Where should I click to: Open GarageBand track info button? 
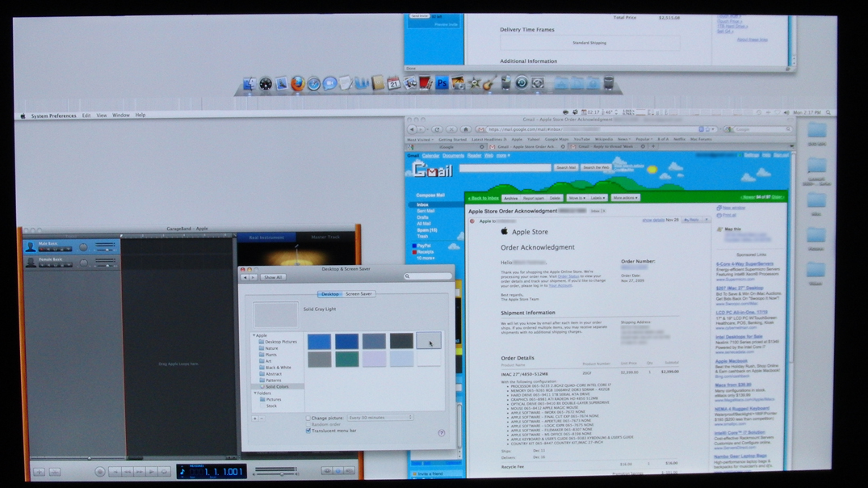pos(338,471)
